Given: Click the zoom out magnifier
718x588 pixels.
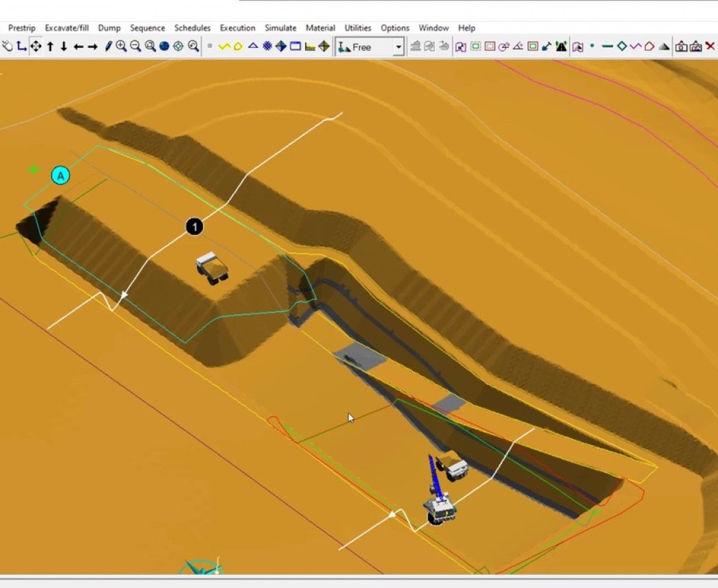Looking at the screenshot, I should point(135,46).
